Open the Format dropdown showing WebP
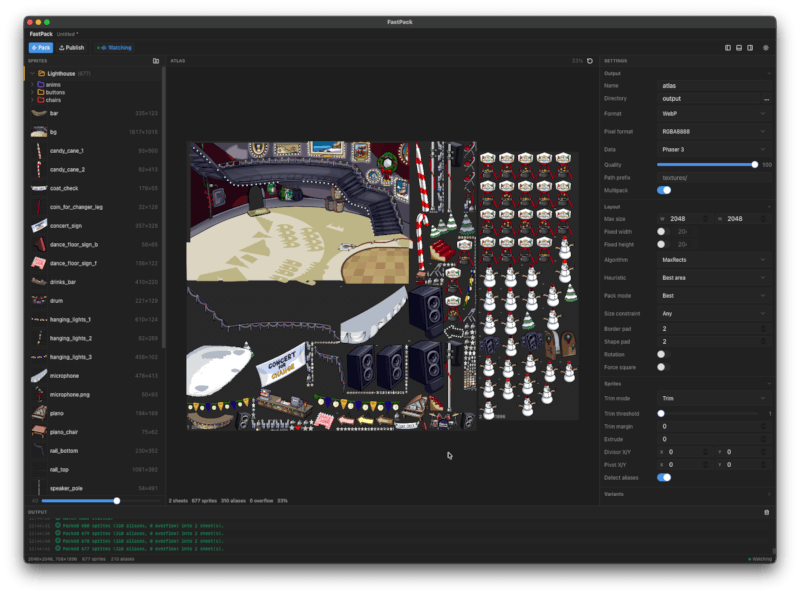The width and height of the screenshot is (800, 595). (714, 114)
